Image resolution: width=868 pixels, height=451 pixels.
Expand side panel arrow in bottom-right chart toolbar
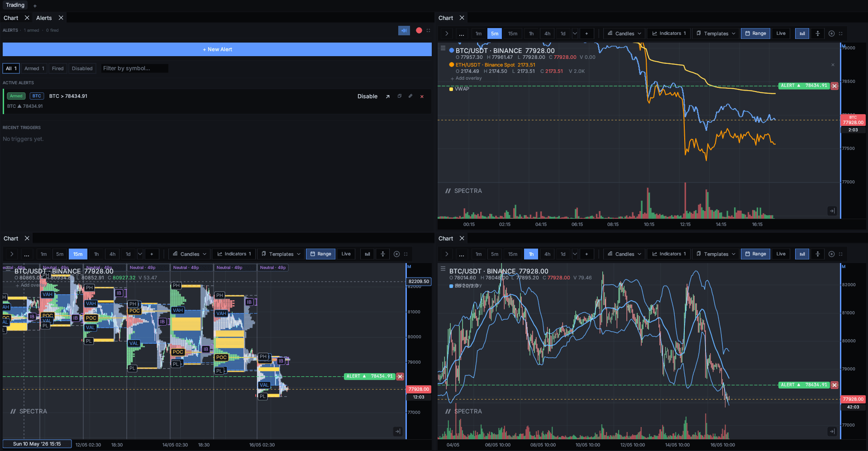[x=447, y=254]
